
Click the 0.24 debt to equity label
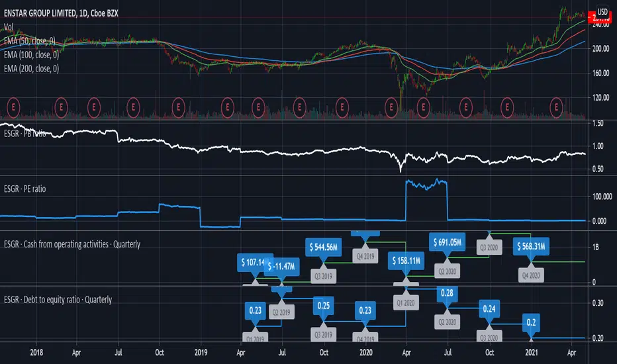pyautogui.click(x=489, y=309)
